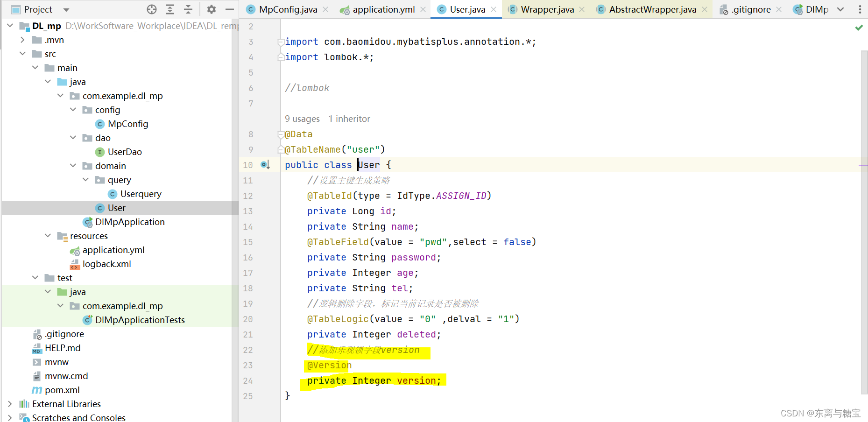Click the Collapse All icon in Project panel
This screenshot has height=422, width=868.
188,9
